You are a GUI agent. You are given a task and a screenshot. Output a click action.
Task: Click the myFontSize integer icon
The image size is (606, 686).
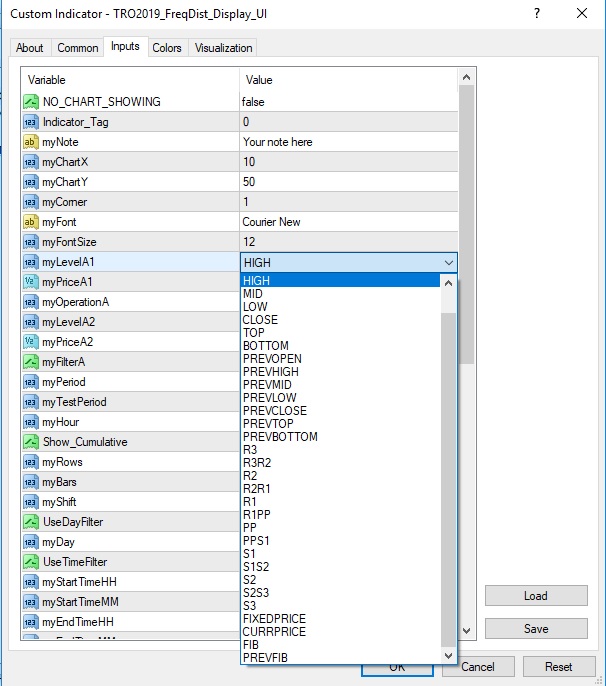pos(31,242)
